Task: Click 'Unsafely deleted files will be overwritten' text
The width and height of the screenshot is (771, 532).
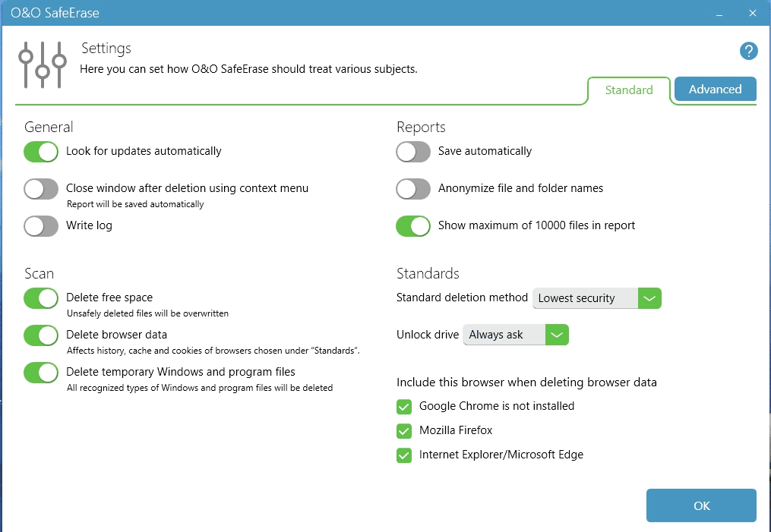Action: point(147,313)
